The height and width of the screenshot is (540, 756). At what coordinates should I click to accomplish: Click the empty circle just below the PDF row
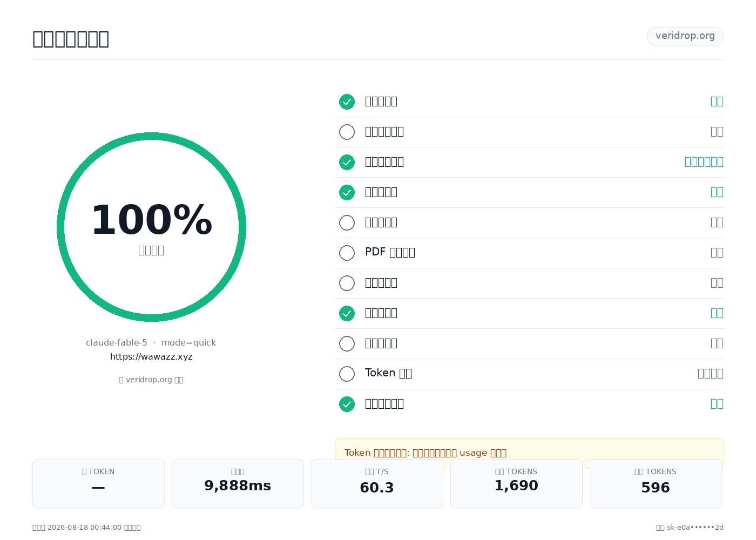click(347, 283)
